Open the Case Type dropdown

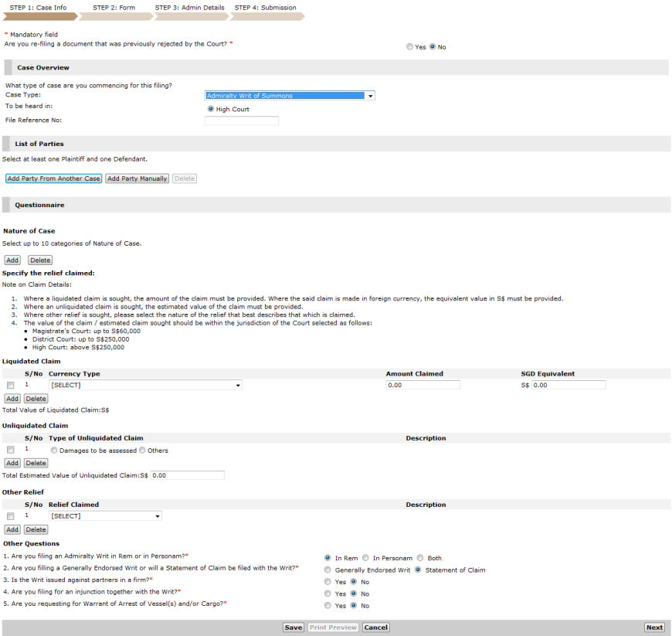(x=290, y=96)
